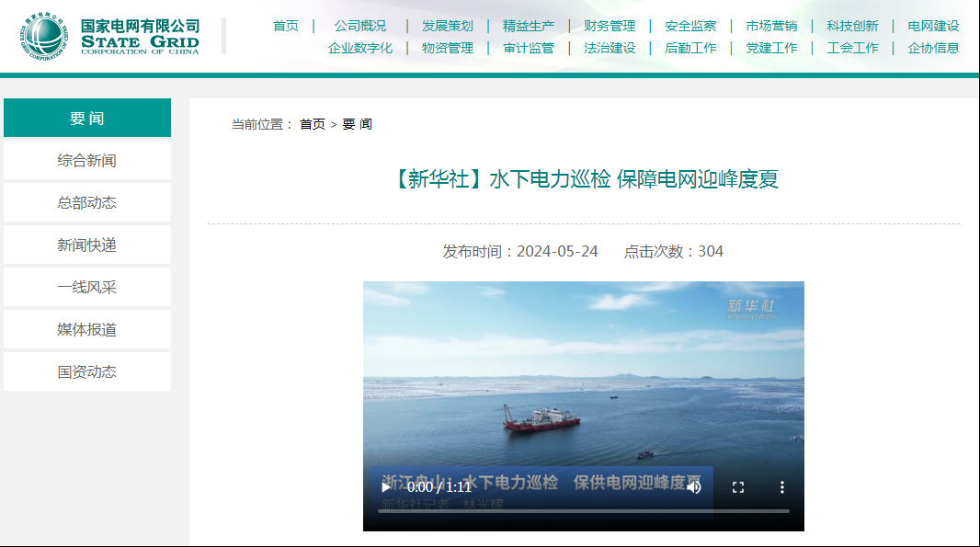Click the article title about 水下电力巡检

(x=584, y=179)
